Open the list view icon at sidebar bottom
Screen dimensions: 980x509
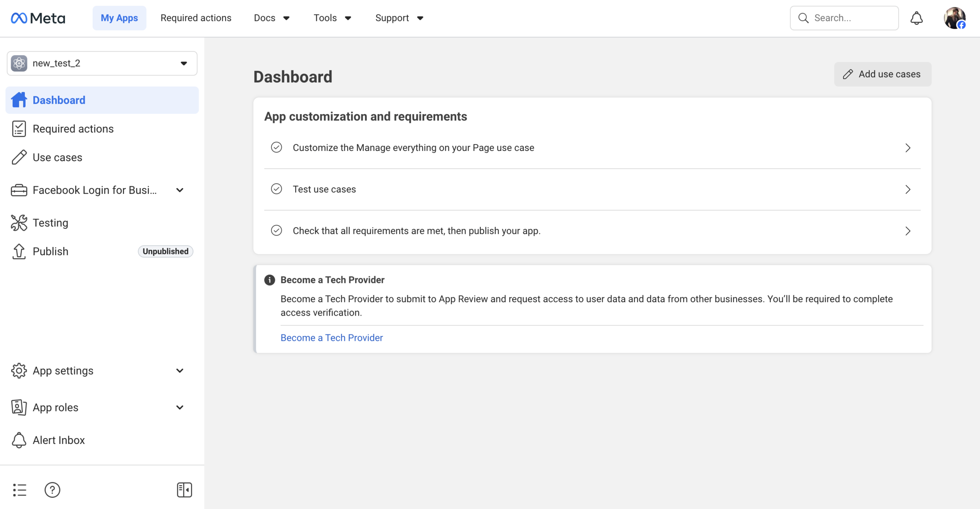pyautogui.click(x=20, y=490)
